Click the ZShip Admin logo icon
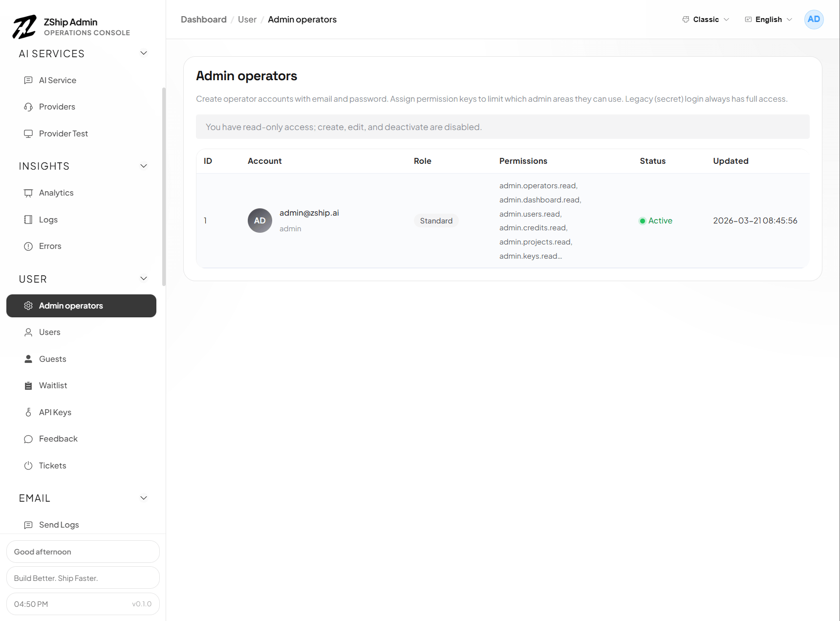 coord(24,26)
